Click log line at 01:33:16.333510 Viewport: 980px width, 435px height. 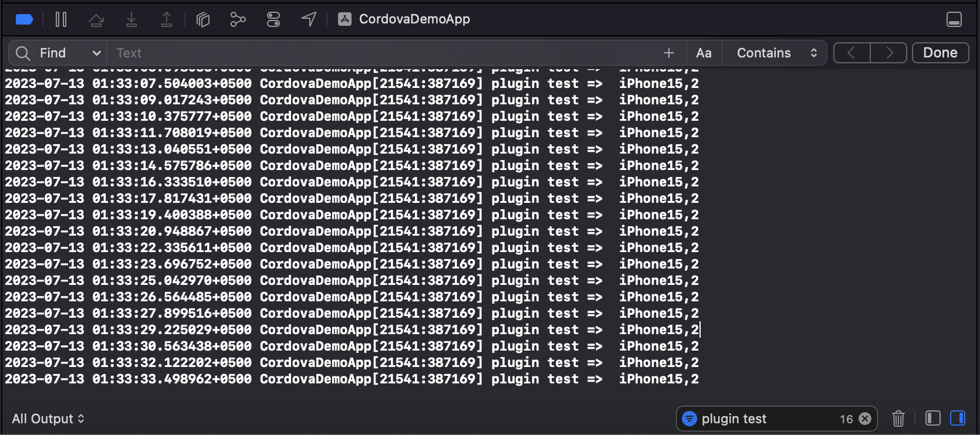[352, 182]
